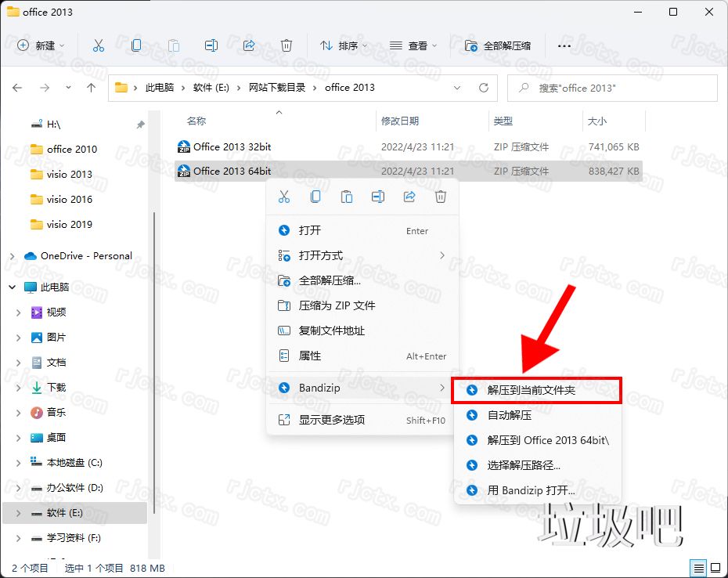The height and width of the screenshot is (578, 728).
Task: Click the 全部解压缩 extract icon on the toolbar
Action: [x=492, y=45]
